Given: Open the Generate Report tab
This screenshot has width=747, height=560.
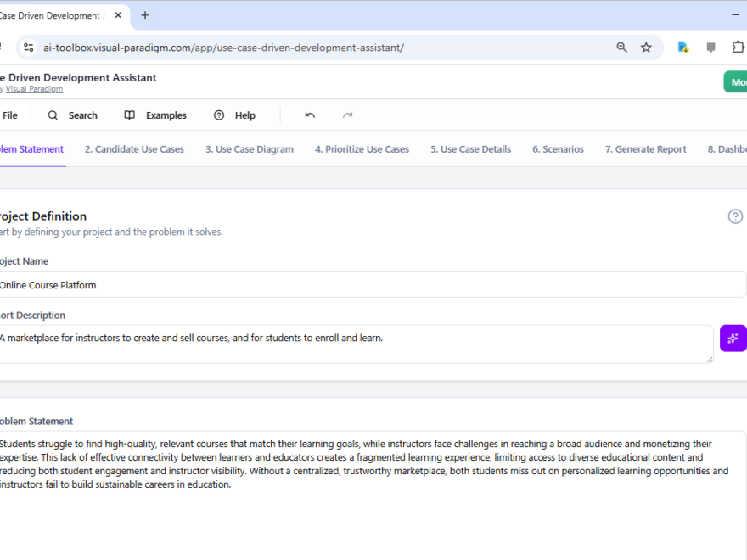Looking at the screenshot, I should pyautogui.click(x=645, y=149).
